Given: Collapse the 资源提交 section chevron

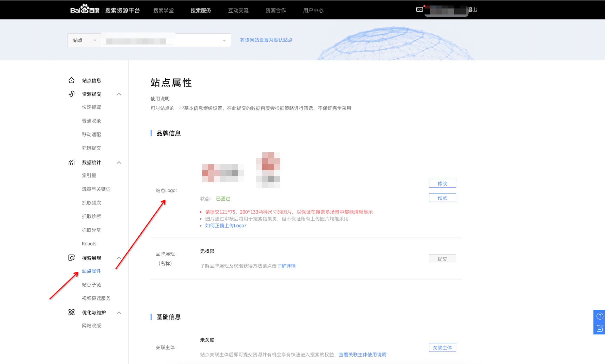Looking at the screenshot, I should pos(119,94).
